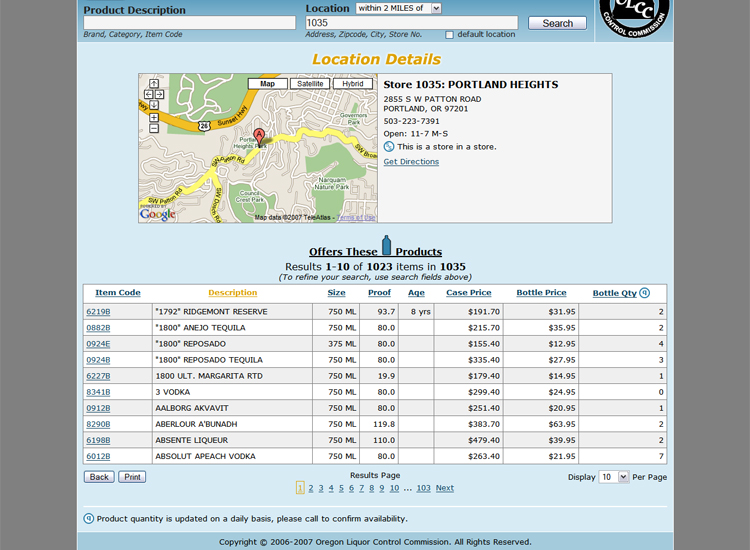
Task: Go to results page 3
Action: pos(321,488)
